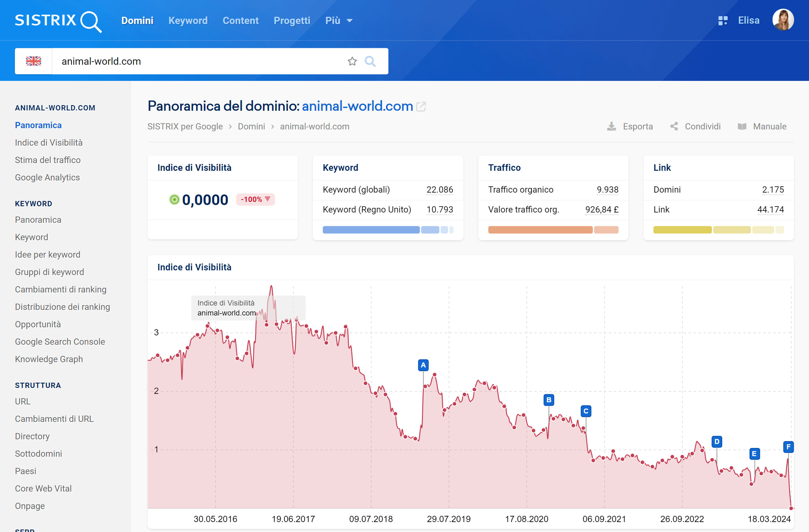
Task: Open Core Web Vital in sidebar
Action: pos(43,488)
